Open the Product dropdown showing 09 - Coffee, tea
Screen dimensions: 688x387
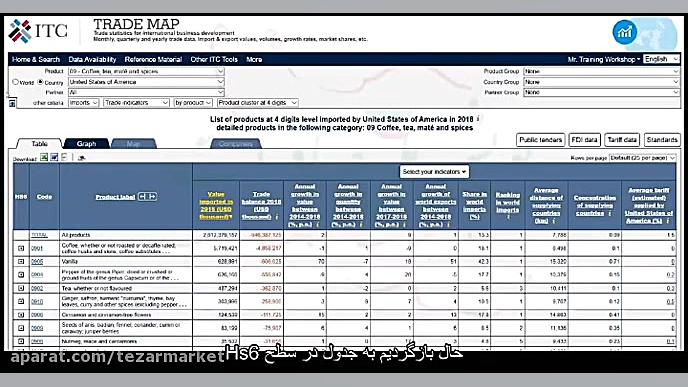click(147, 71)
